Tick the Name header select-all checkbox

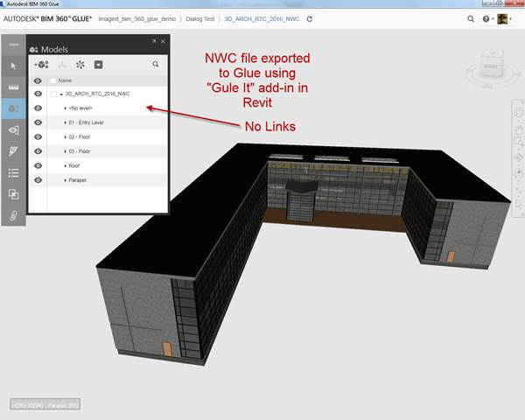coord(53,80)
